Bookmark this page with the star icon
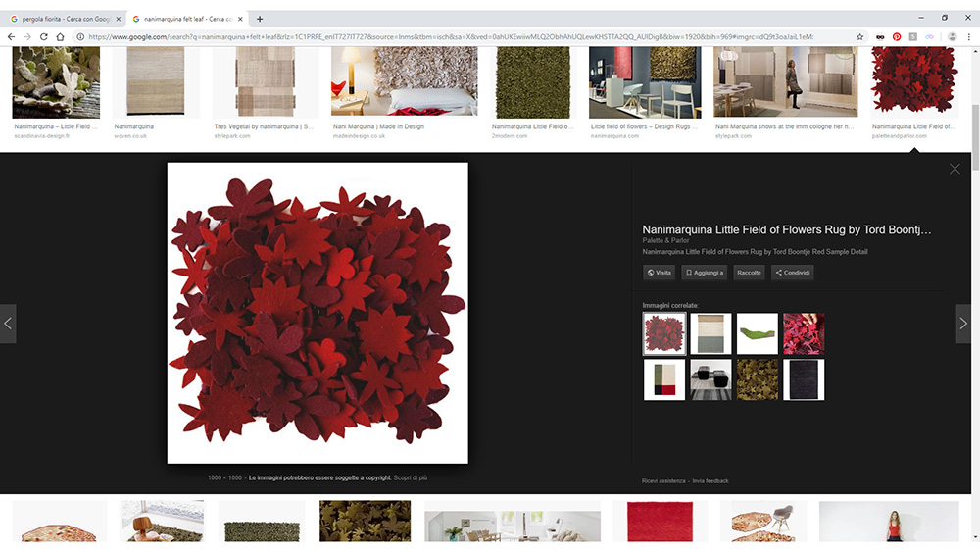The height and width of the screenshot is (552, 980). click(x=860, y=37)
